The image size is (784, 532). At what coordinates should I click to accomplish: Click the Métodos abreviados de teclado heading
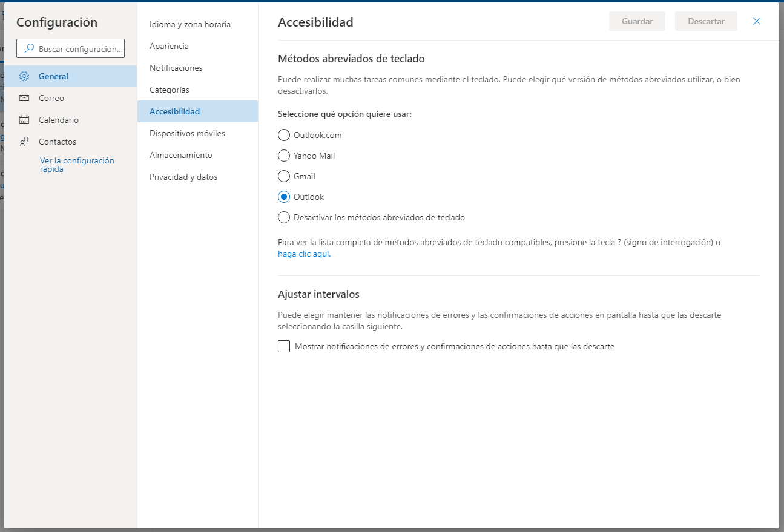click(x=351, y=59)
